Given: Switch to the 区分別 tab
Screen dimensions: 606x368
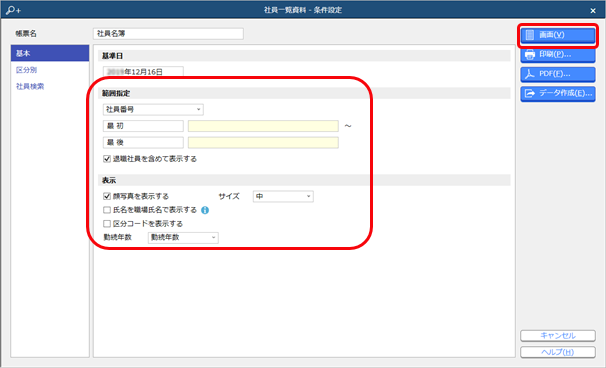Looking at the screenshot, I should tap(26, 70).
